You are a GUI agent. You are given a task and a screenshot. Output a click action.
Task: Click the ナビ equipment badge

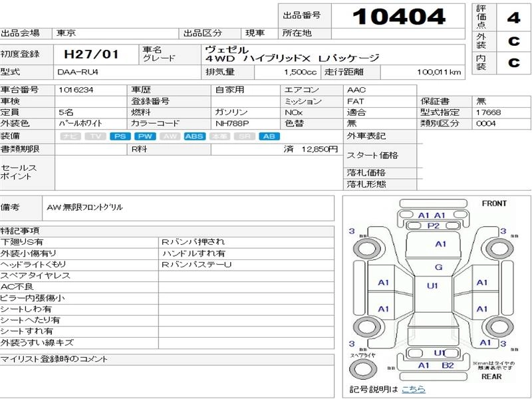[x=70, y=136]
